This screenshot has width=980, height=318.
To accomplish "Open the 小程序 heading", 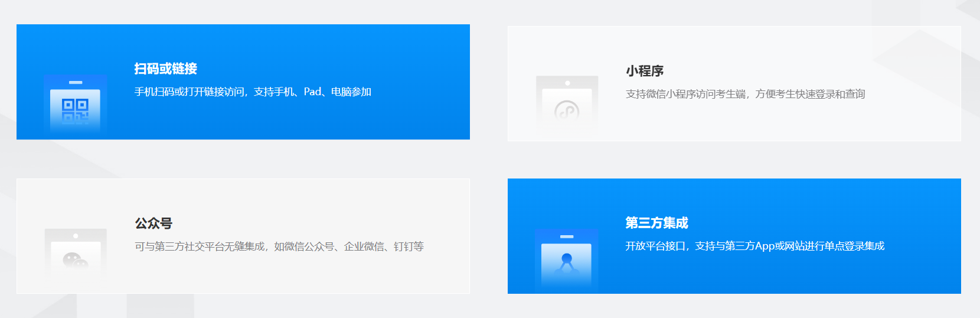I will pyautogui.click(x=645, y=71).
